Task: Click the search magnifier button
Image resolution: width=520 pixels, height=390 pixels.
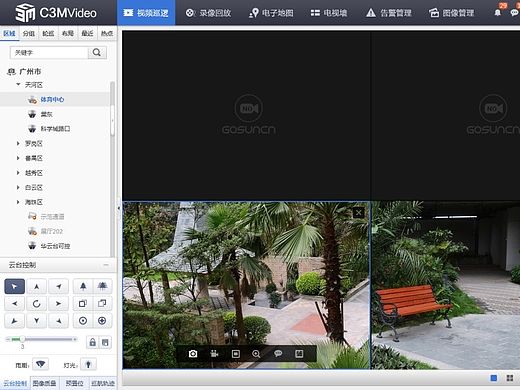Action: (97, 52)
